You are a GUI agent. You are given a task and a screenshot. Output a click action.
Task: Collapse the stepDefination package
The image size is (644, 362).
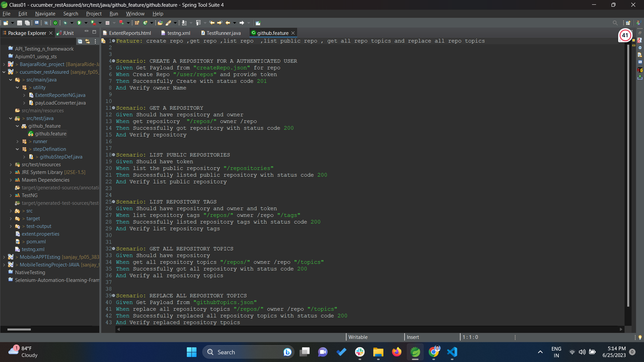pyautogui.click(x=17, y=149)
